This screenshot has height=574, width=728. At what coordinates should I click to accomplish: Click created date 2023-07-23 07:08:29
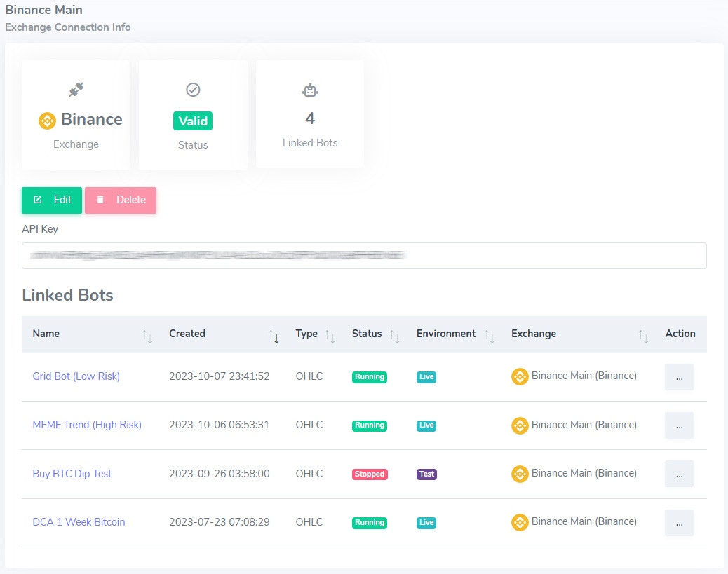219,522
